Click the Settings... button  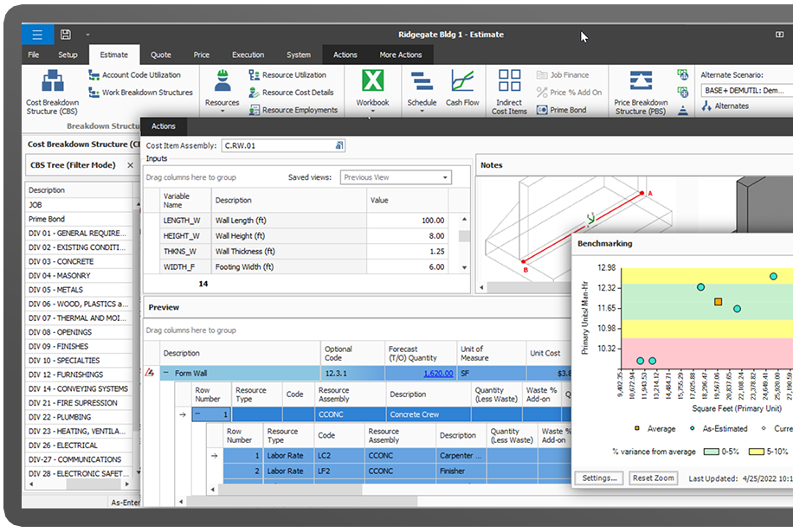598,478
